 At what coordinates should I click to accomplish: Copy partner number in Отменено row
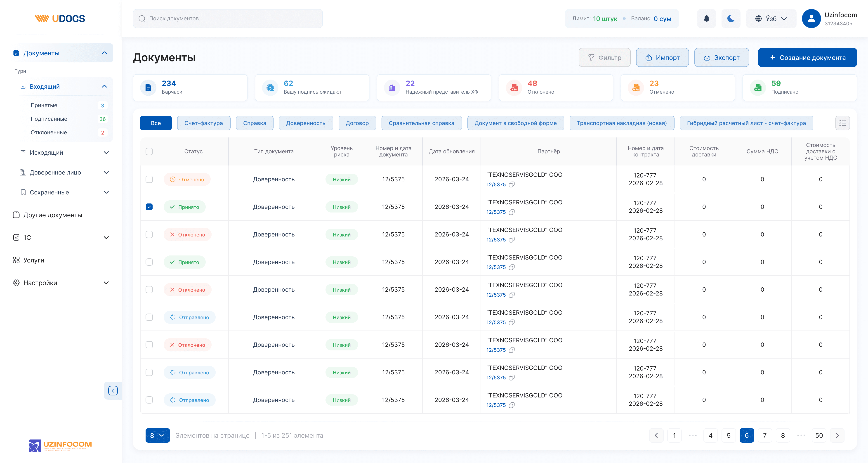click(512, 184)
